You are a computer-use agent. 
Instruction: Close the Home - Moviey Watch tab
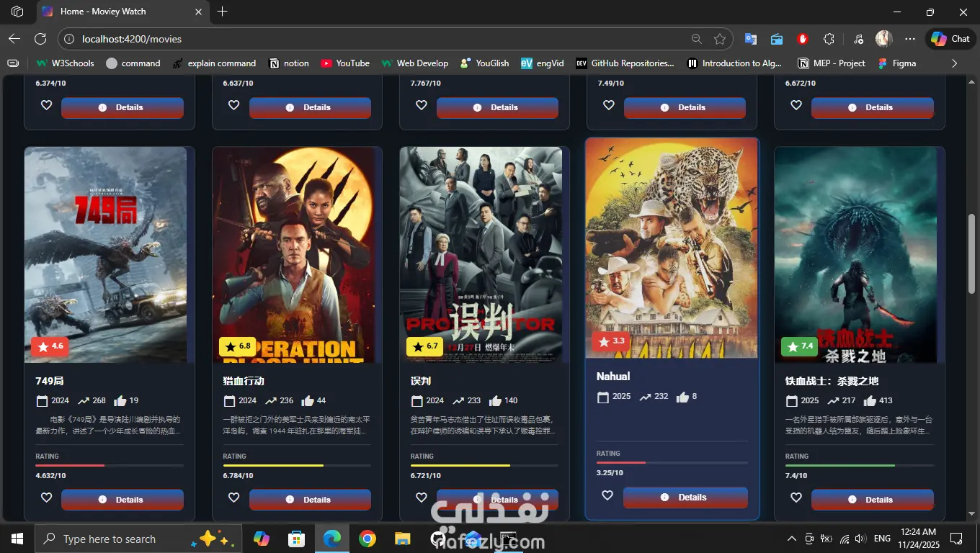pos(198,12)
